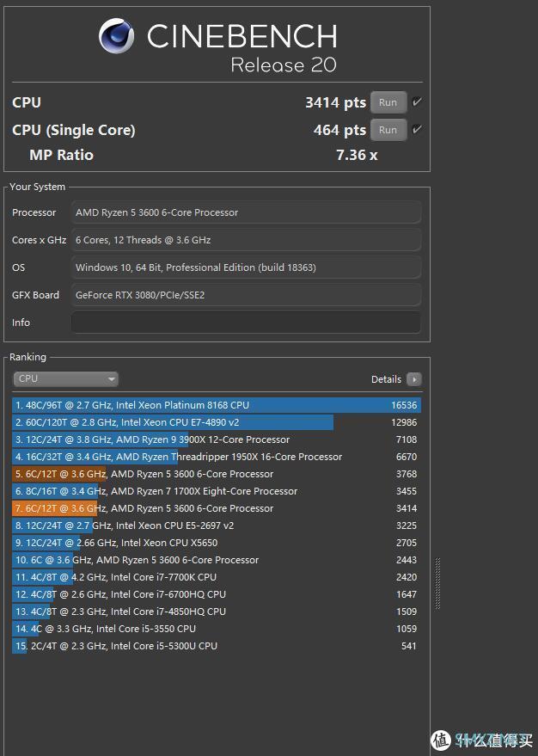Click the dotted panel resize grip handle
The width and height of the screenshot is (538, 756).
[437, 583]
